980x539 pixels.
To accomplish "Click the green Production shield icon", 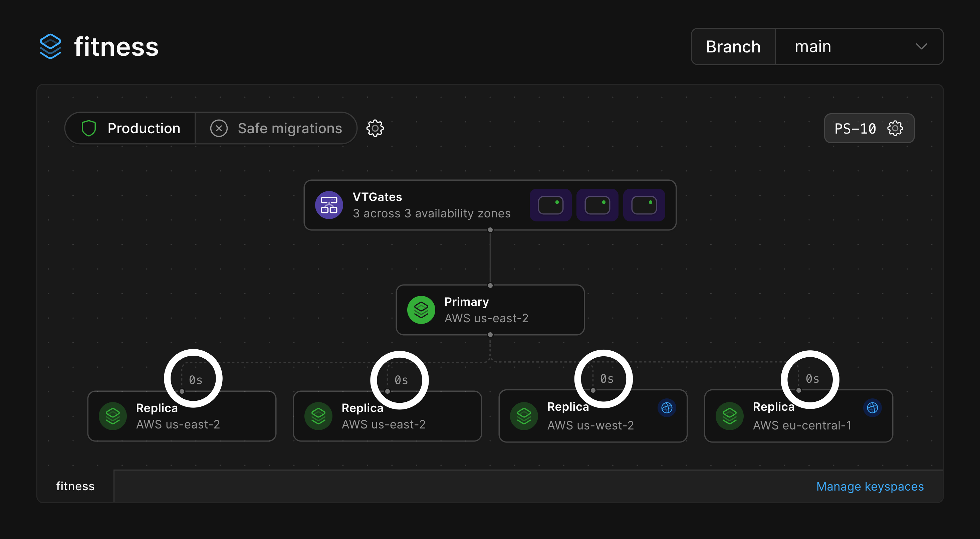I will pyautogui.click(x=89, y=128).
